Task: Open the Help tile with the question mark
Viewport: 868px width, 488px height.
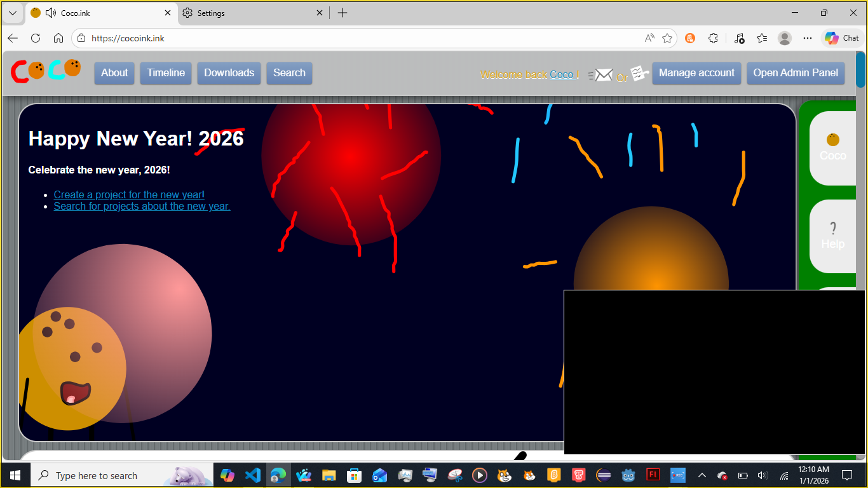Action: click(x=832, y=236)
